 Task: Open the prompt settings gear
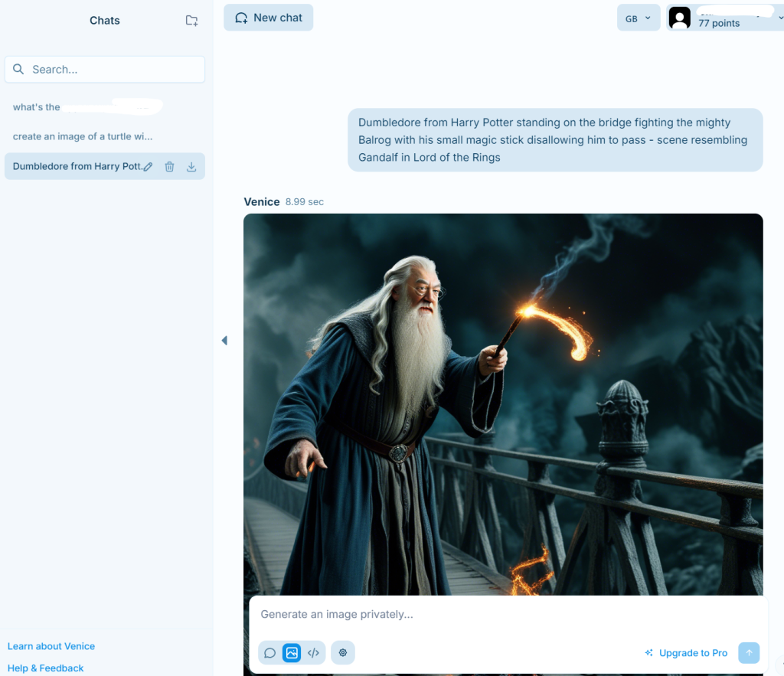click(343, 652)
